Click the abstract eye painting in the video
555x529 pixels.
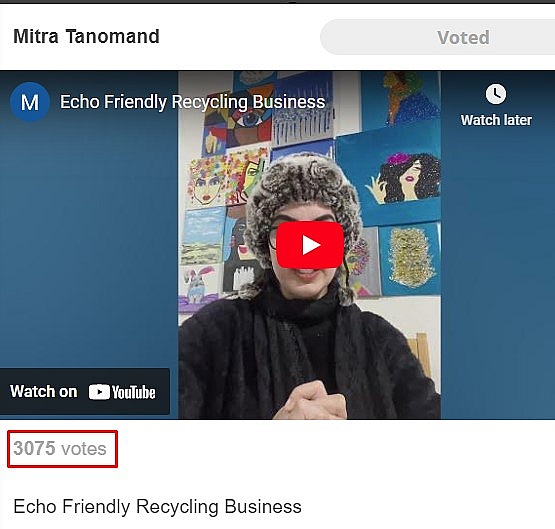(239, 117)
